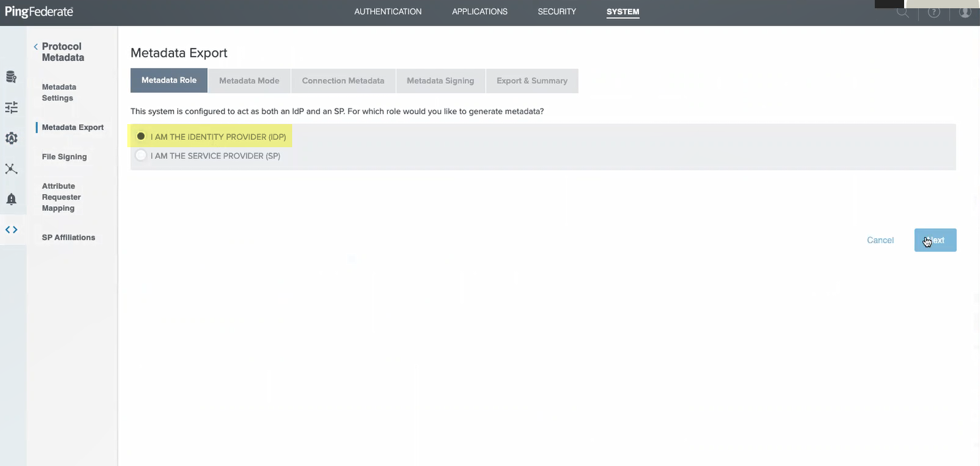Click the Protocol Metadata heading
The height and width of the screenshot is (466, 980).
[63, 52]
